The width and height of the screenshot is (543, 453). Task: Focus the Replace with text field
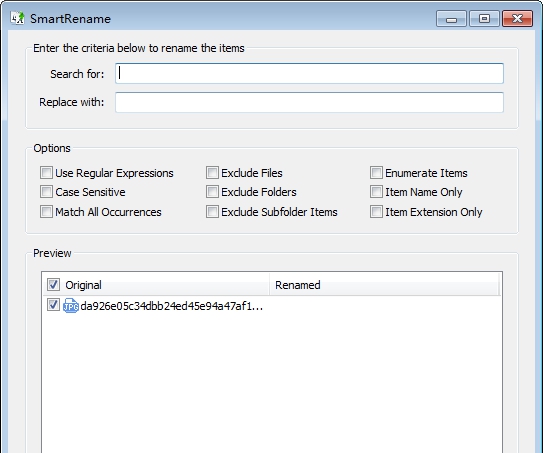pyautogui.click(x=309, y=103)
